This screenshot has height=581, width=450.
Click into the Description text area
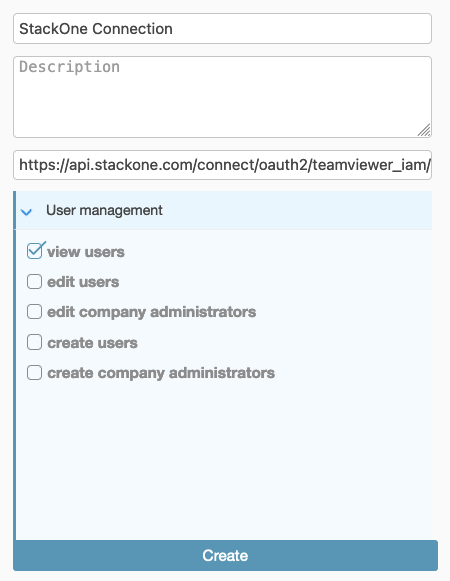[x=222, y=97]
